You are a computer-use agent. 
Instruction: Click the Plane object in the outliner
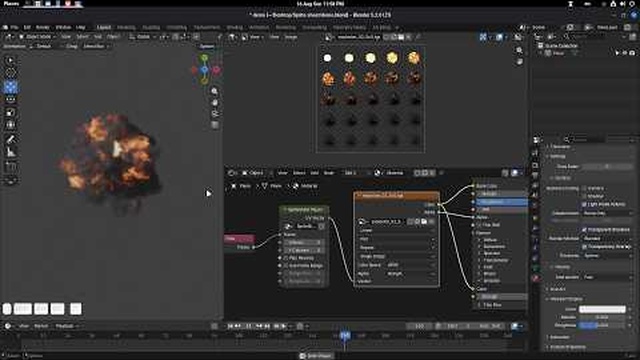click(558, 53)
